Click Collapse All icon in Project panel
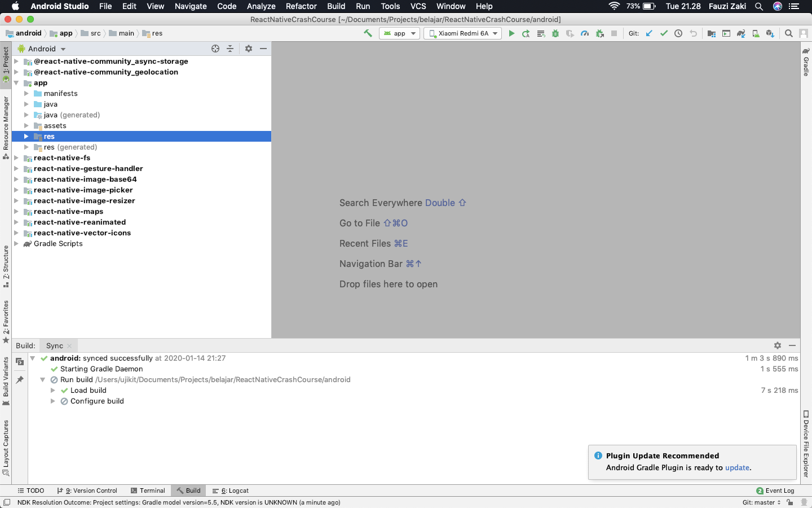812x508 pixels. (230, 49)
